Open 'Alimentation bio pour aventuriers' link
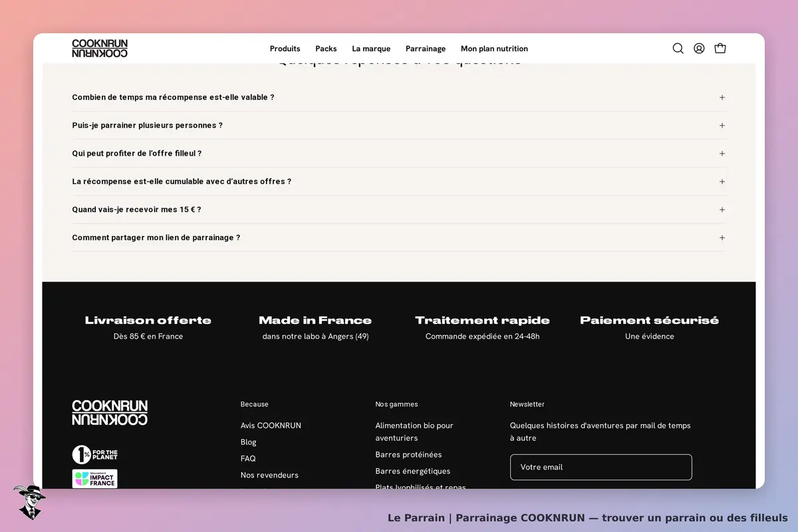This screenshot has width=798, height=532. pyautogui.click(x=414, y=432)
